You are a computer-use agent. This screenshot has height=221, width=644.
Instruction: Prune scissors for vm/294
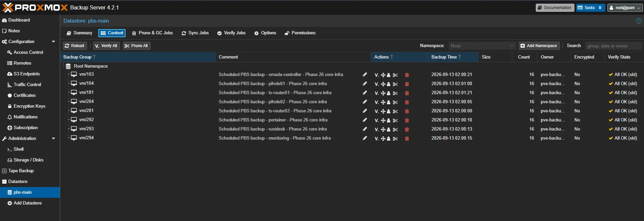click(395, 138)
